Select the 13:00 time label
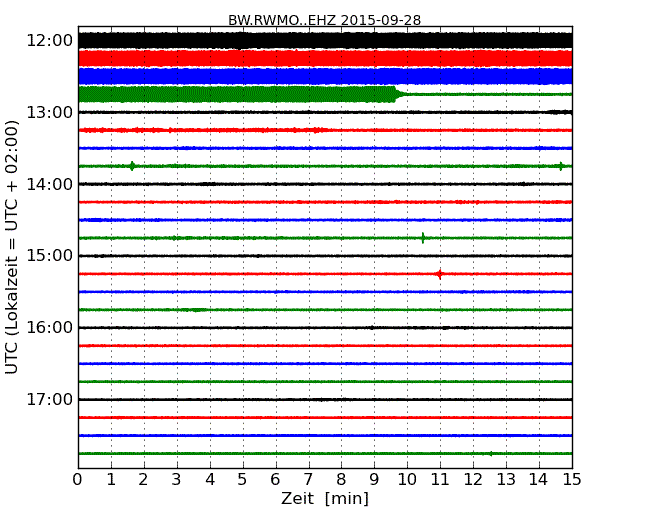This screenshot has width=650, height=520. coord(49,112)
